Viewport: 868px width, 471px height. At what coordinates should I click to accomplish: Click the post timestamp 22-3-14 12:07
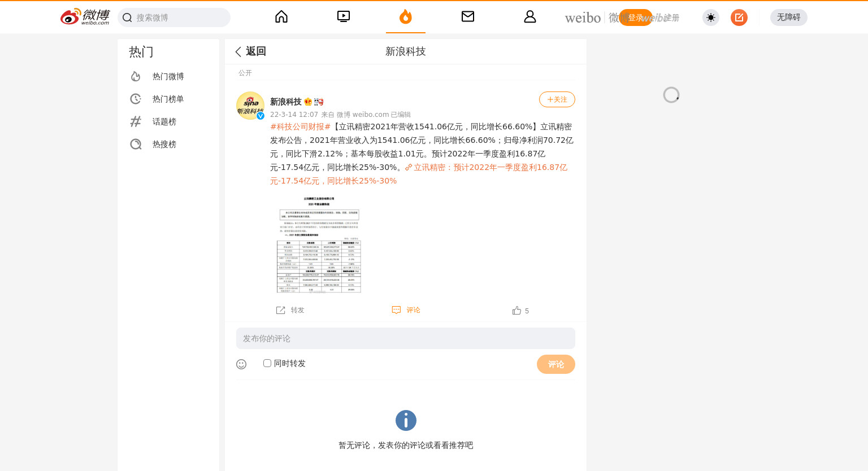click(x=294, y=115)
